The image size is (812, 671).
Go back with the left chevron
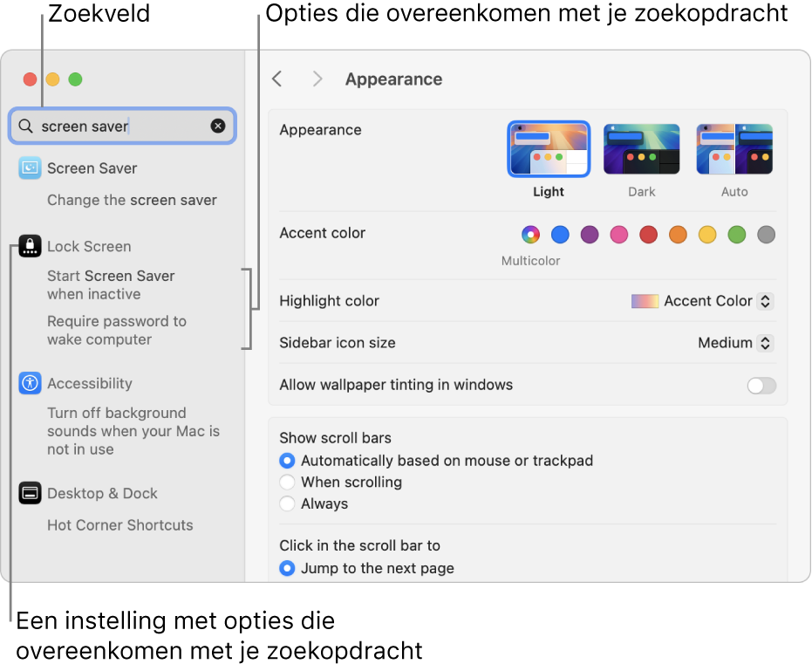[x=277, y=79]
